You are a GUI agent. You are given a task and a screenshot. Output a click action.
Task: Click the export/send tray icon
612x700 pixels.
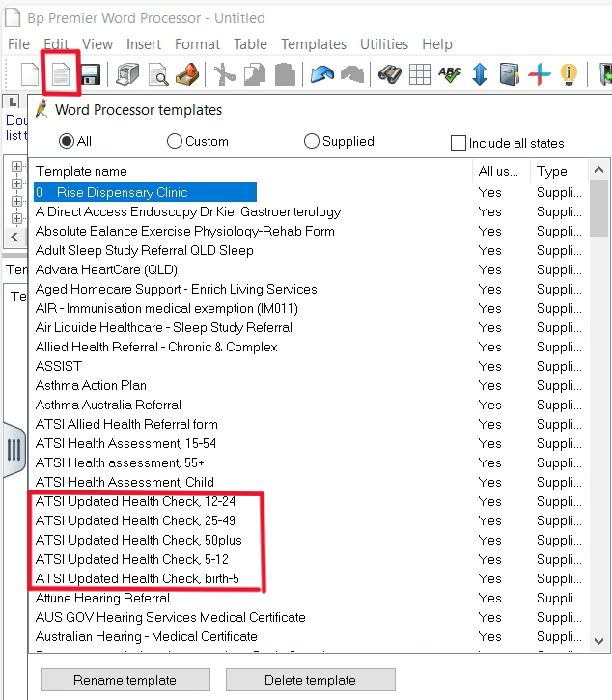click(187, 74)
